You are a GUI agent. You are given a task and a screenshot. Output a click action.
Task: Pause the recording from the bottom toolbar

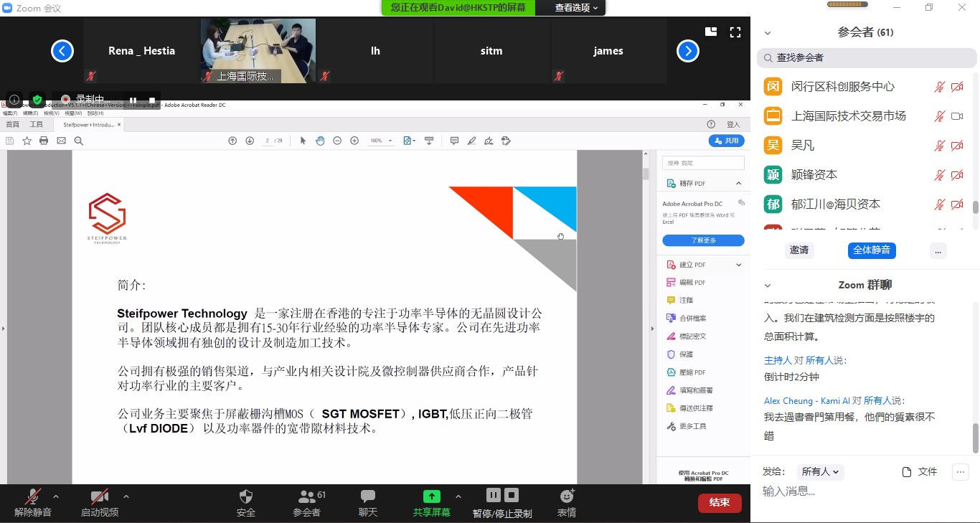point(493,495)
